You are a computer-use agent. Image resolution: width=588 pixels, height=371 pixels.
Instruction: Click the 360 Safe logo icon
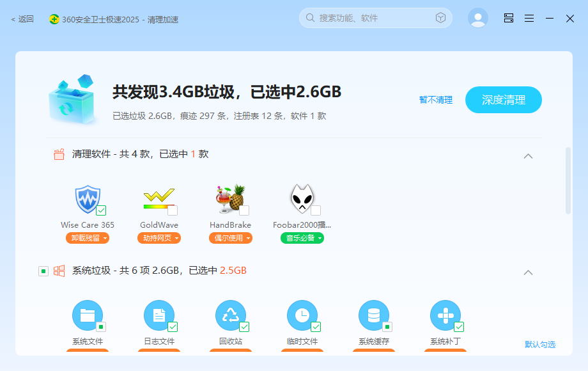click(54, 19)
